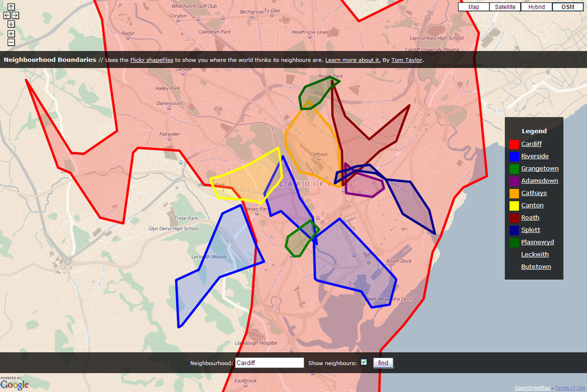This screenshot has width=587, height=392.
Task: Click the Cathays legend link
Action: click(x=534, y=193)
